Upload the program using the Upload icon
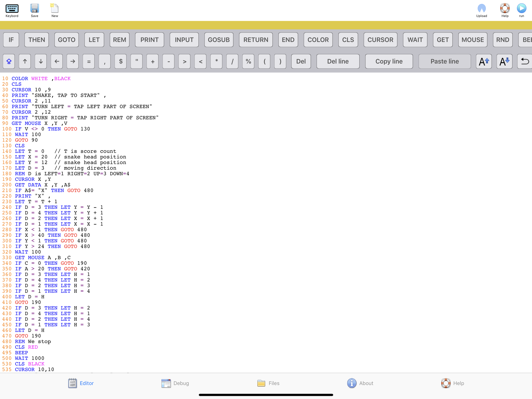Image resolution: width=532 pixels, height=399 pixels. click(x=481, y=10)
